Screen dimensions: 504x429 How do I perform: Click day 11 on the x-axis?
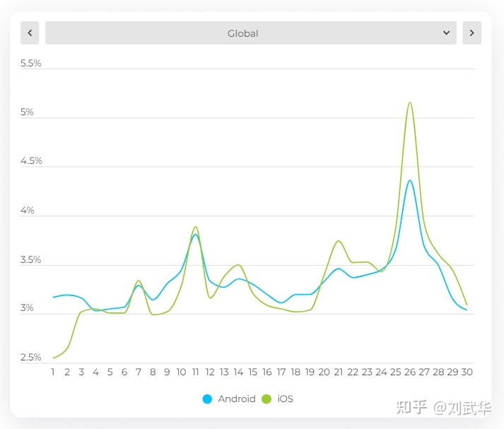tap(195, 372)
